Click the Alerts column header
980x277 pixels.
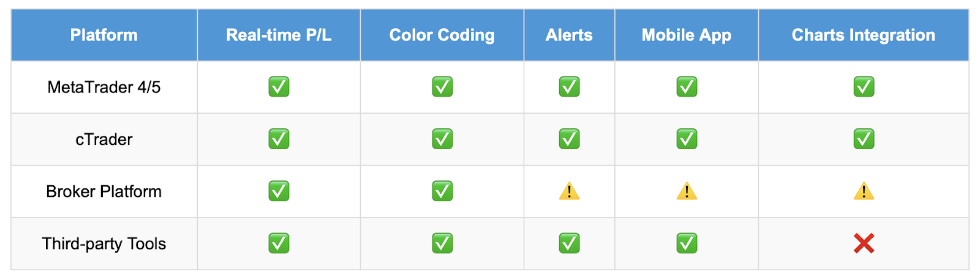(569, 35)
